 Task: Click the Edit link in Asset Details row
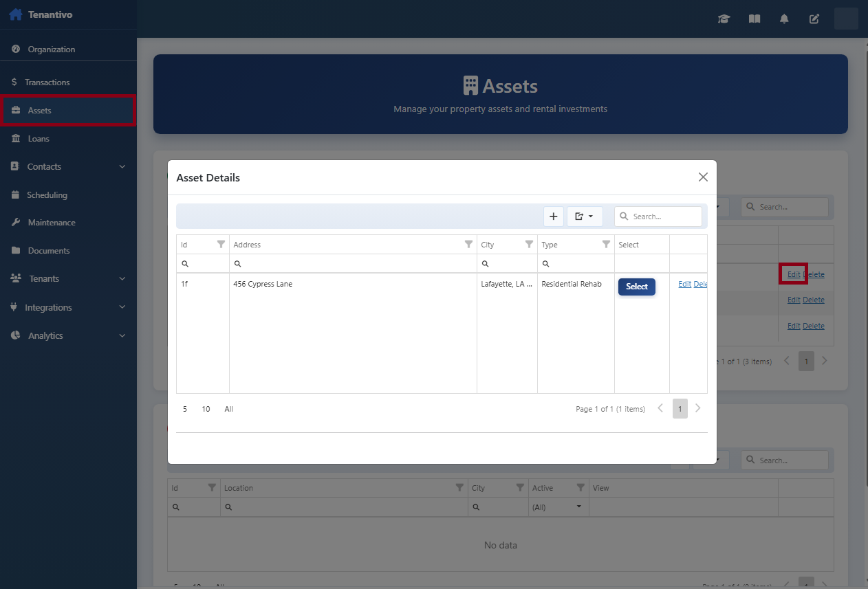(685, 284)
